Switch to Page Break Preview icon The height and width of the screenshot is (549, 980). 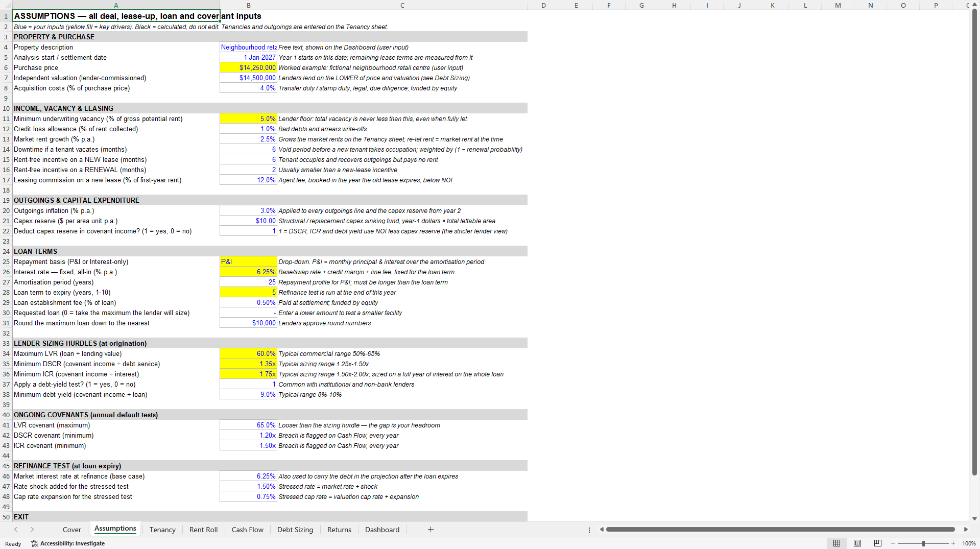pyautogui.click(x=878, y=543)
